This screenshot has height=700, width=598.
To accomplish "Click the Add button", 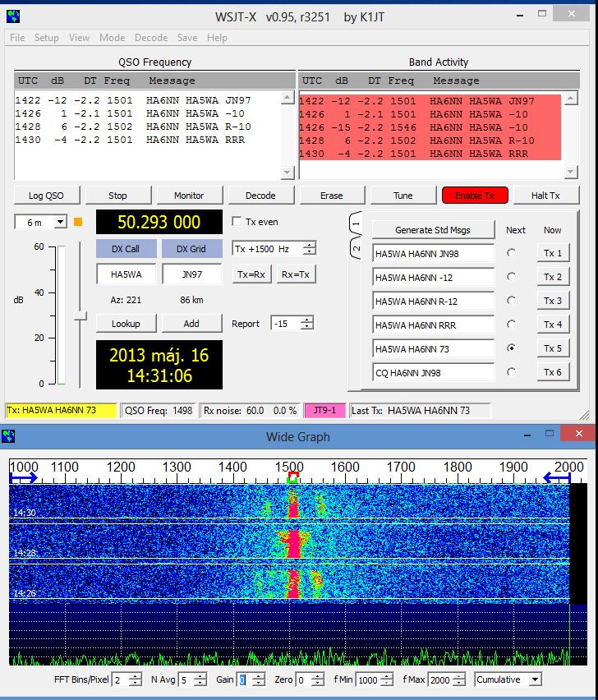I will click(x=191, y=324).
